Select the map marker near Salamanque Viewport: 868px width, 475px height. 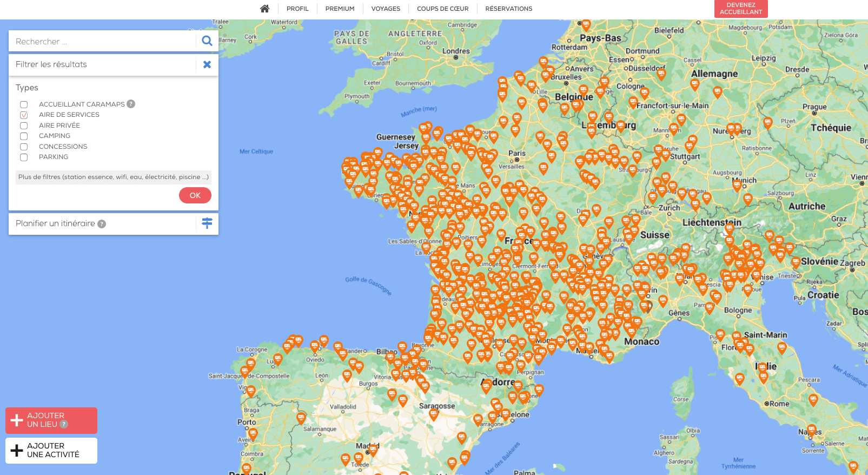point(301,418)
